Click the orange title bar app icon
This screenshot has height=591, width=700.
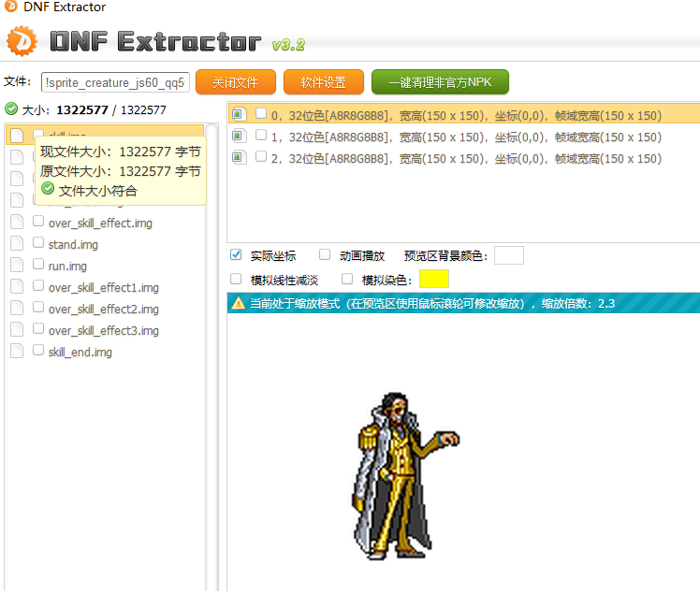[x=10, y=7]
